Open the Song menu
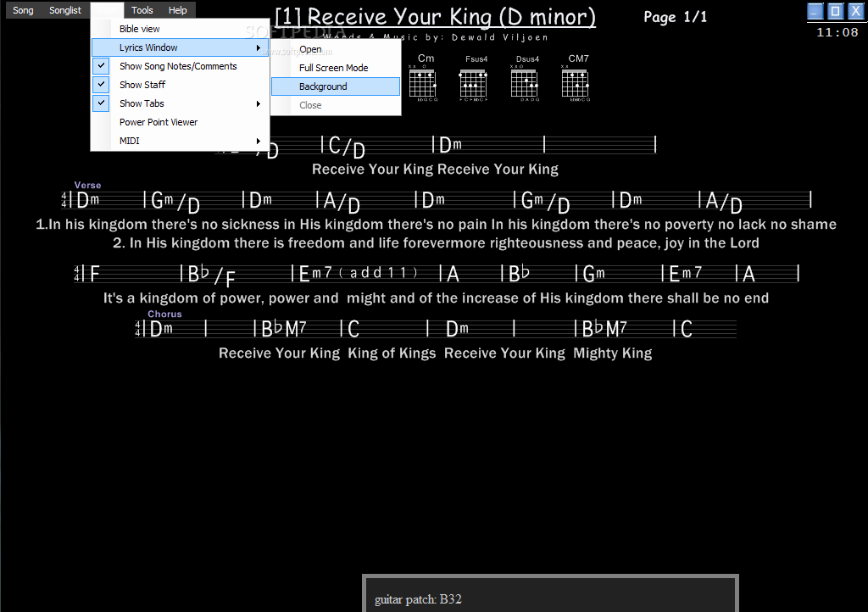The height and width of the screenshot is (612, 868). pyautogui.click(x=23, y=10)
